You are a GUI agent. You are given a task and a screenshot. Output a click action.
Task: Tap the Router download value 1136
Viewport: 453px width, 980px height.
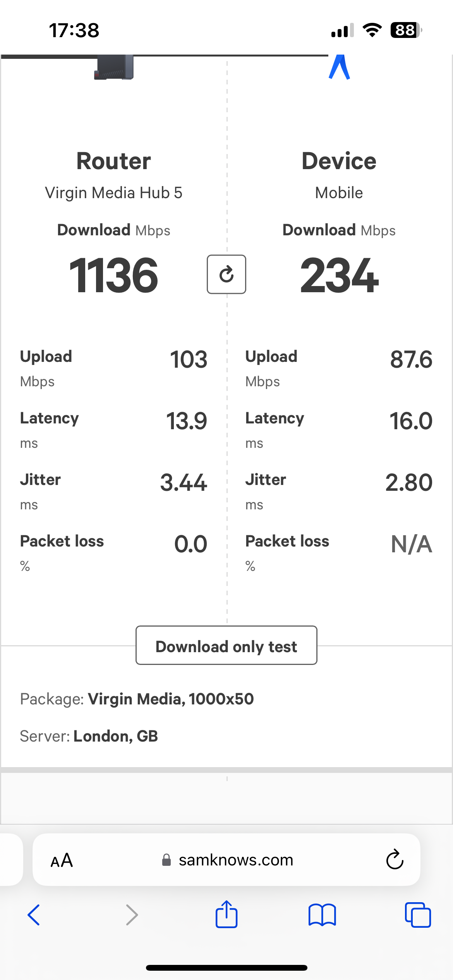point(113,275)
